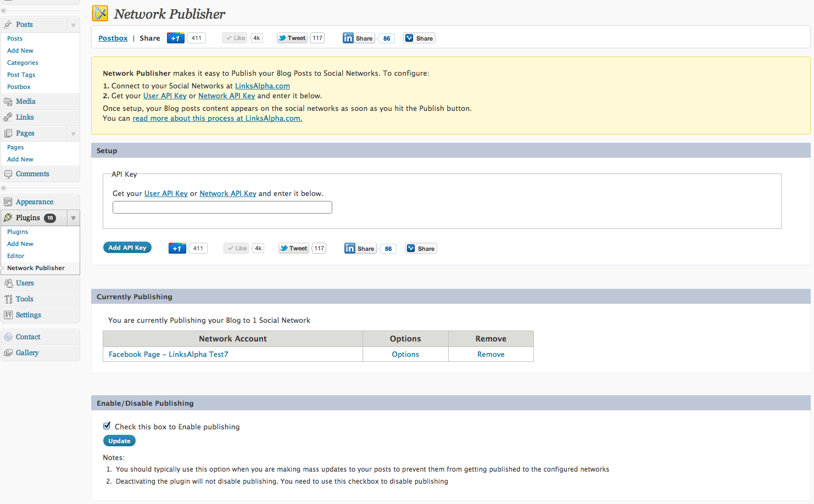This screenshot has width=814, height=504.
Task: Click the Plugins plug icon in sidebar
Action: 8,217
